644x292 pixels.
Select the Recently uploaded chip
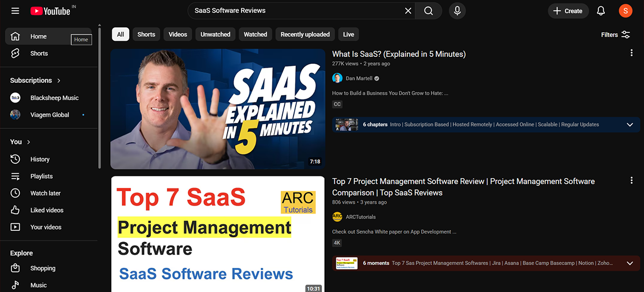(305, 34)
